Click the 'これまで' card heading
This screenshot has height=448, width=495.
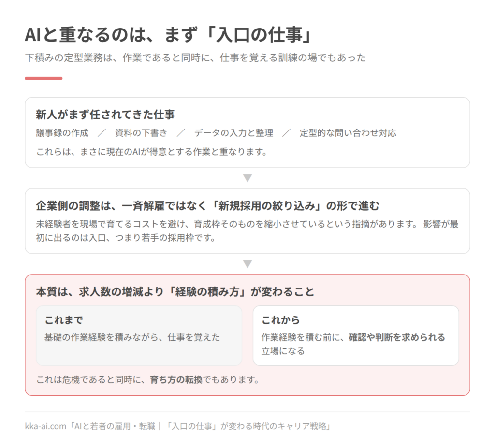click(x=64, y=320)
